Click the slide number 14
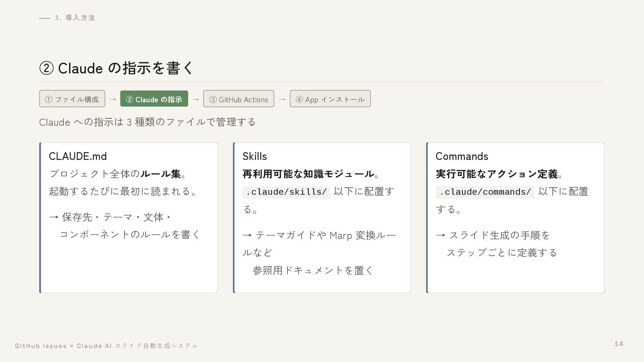Viewport: 644px width, 362px height. pyautogui.click(x=619, y=344)
